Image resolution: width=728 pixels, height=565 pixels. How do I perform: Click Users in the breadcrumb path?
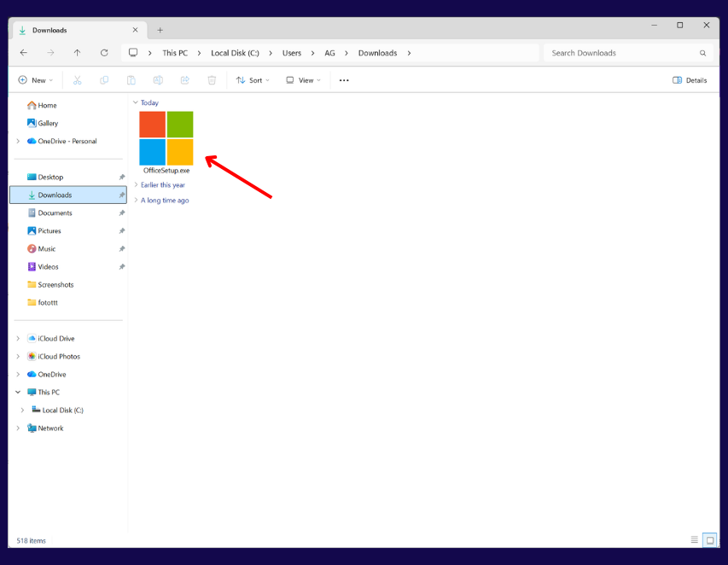coord(292,53)
